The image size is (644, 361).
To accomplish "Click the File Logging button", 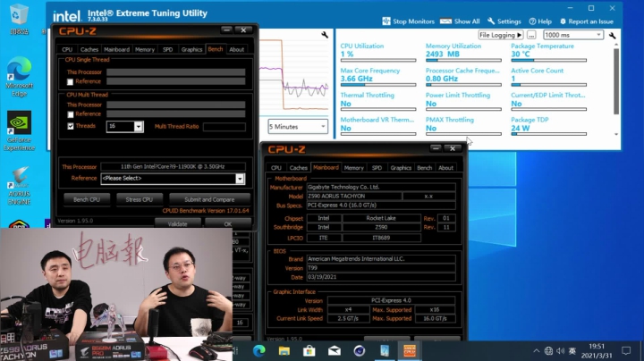I will pos(501,35).
